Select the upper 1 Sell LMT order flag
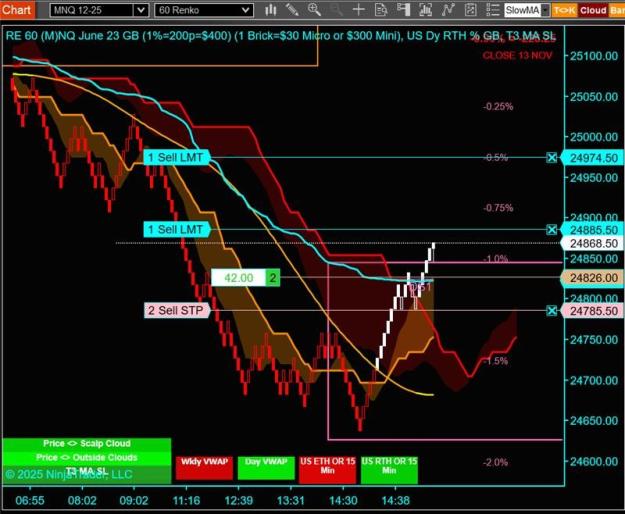 [176, 157]
